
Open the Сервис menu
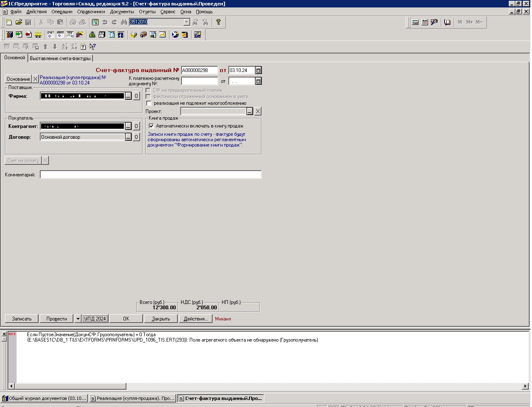tap(168, 12)
